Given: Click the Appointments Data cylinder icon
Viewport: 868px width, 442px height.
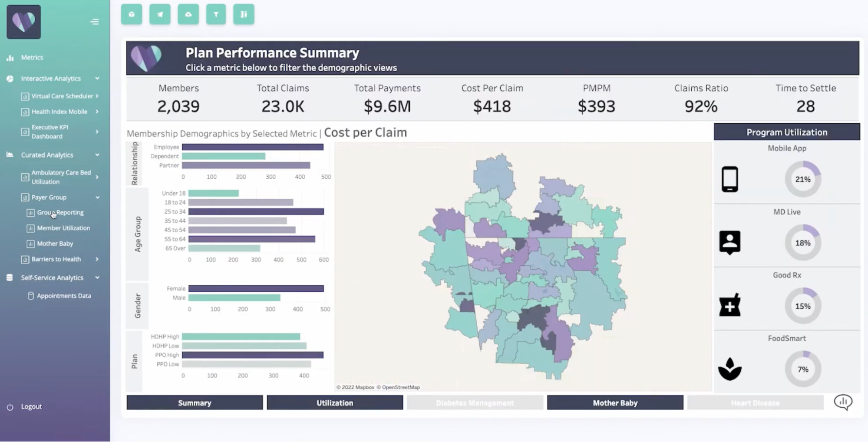Looking at the screenshot, I should coord(30,296).
